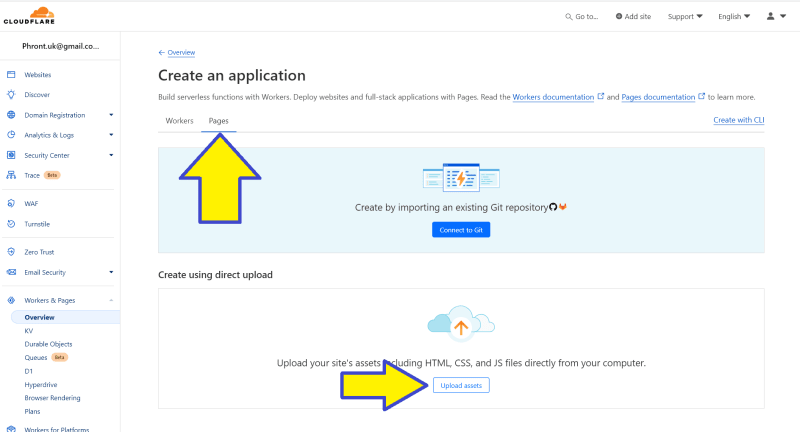
Task: Click the Discover lightbulb icon
Action: 11,94
